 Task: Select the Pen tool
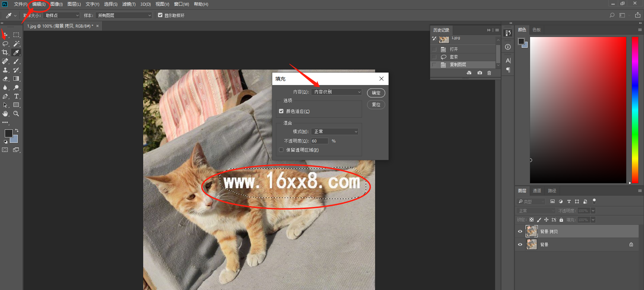pos(5,96)
